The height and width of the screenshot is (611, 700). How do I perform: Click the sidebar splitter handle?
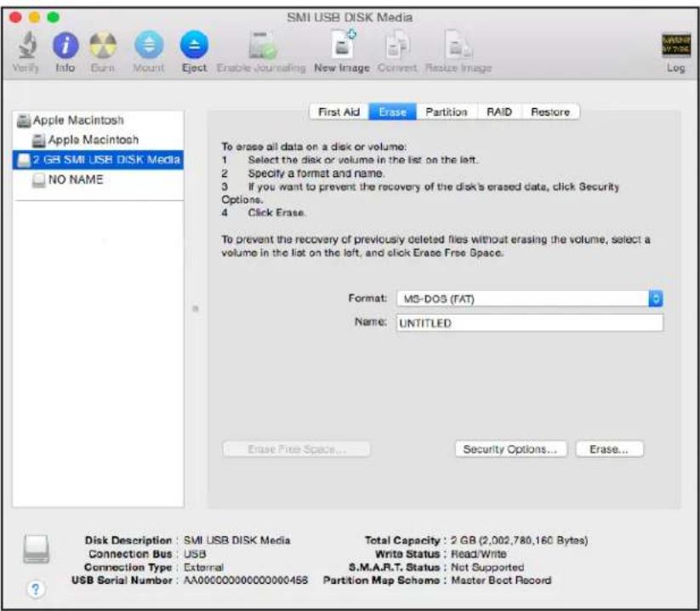coord(196,309)
